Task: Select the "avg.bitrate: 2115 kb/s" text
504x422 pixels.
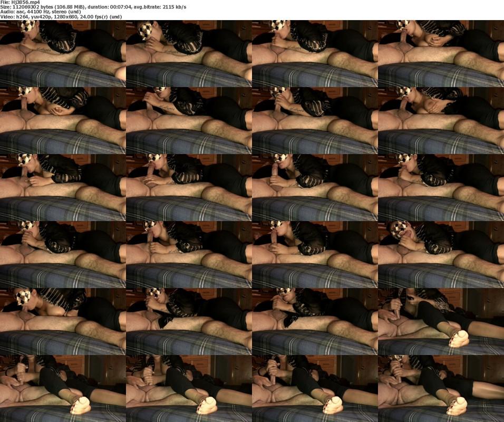Action: pos(159,7)
